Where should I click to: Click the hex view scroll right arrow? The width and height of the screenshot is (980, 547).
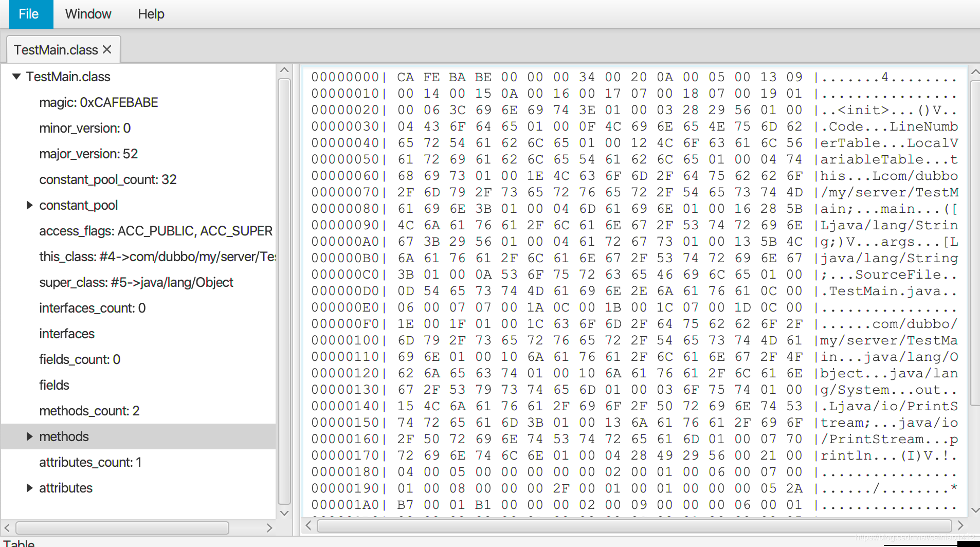(x=960, y=525)
